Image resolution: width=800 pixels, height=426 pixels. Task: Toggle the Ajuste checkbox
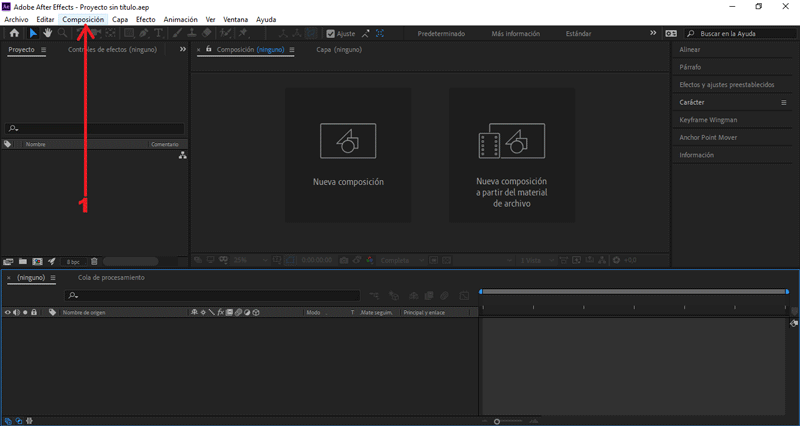pyautogui.click(x=331, y=33)
